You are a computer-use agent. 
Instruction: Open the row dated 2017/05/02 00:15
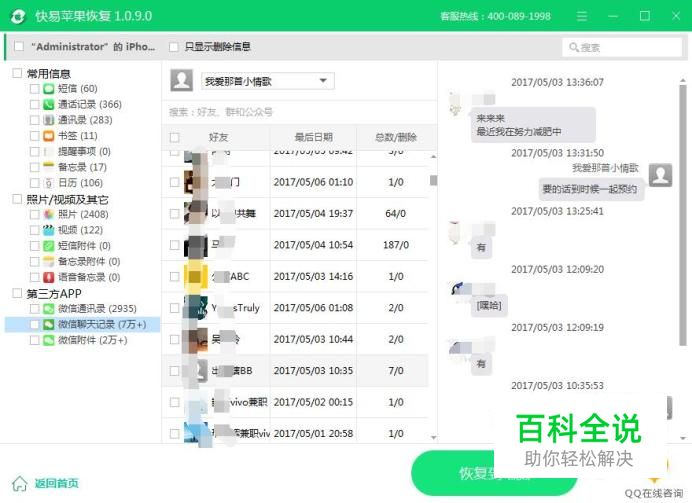[x=295, y=402]
